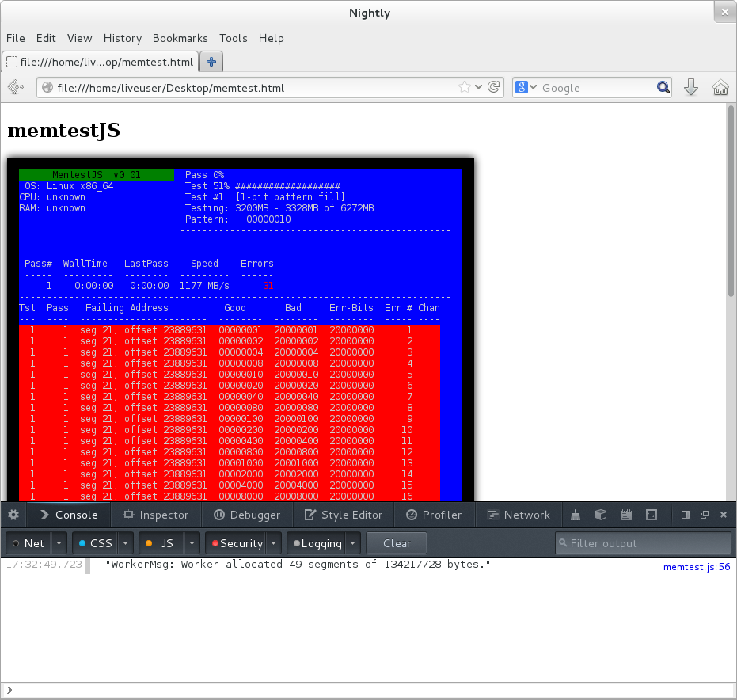Open the 3D view cube icon
Viewport: 737px width, 700px height.
[x=601, y=515]
